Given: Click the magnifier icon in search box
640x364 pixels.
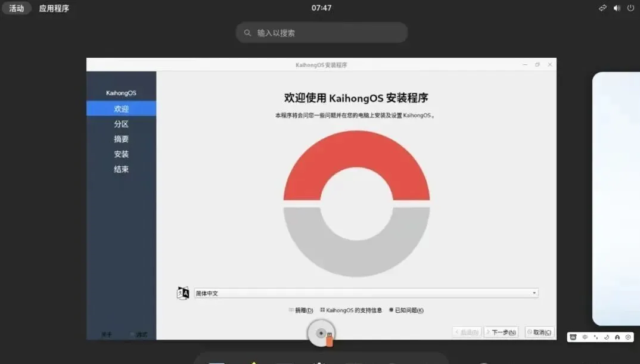Looking at the screenshot, I should click(x=247, y=33).
